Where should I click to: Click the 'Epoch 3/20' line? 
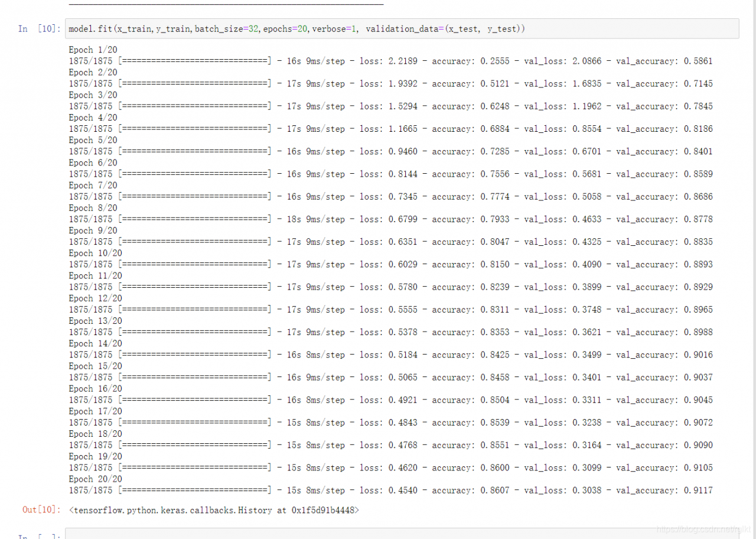(x=93, y=95)
